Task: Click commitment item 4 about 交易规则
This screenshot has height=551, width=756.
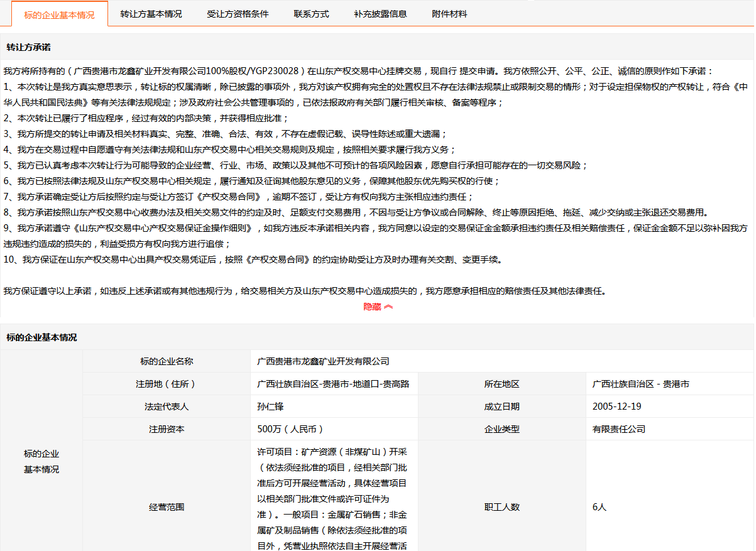Action: click(x=229, y=150)
